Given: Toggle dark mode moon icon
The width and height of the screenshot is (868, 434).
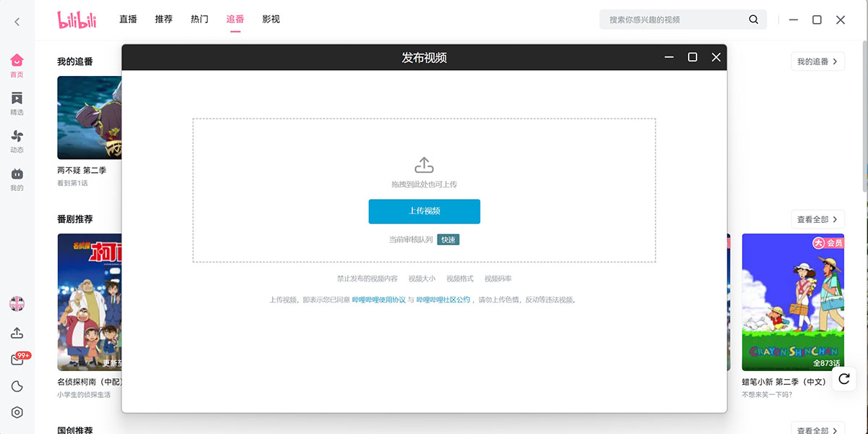Looking at the screenshot, I should [17, 386].
